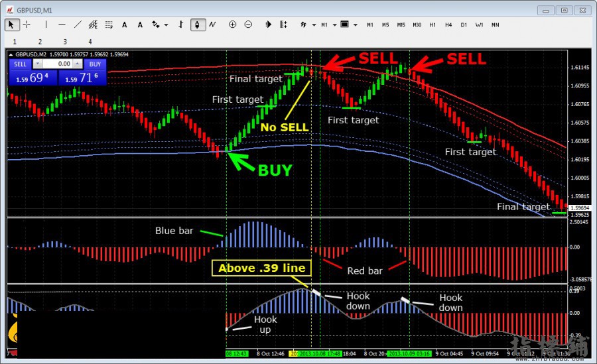Activate the crosshair tool

[27, 25]
